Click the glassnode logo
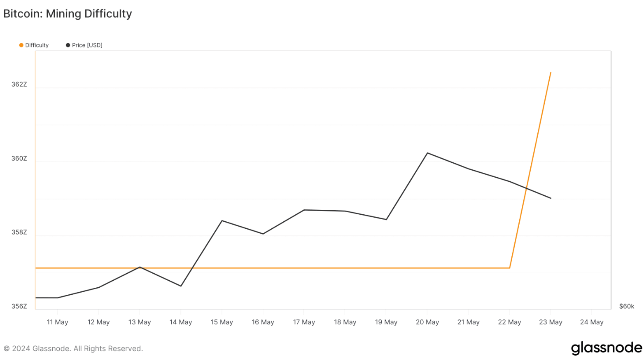Viewport: 644px width, 359px height. point(606,348)
